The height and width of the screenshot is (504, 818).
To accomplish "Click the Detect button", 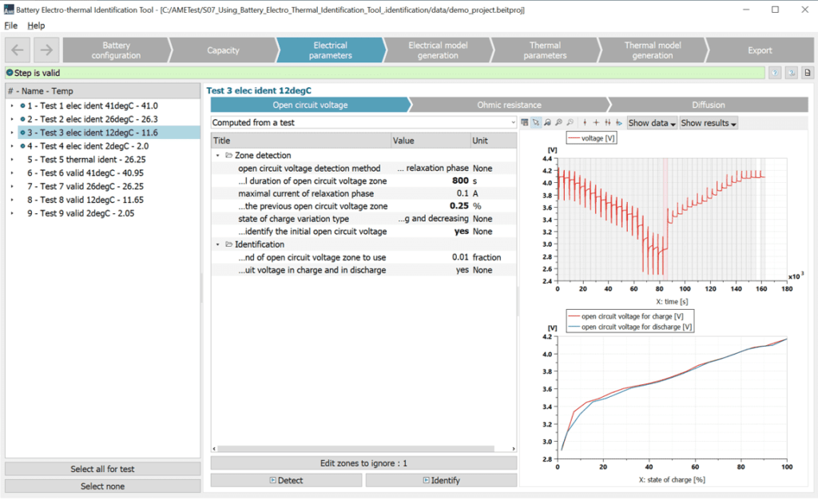I will (x=286, y=480).
